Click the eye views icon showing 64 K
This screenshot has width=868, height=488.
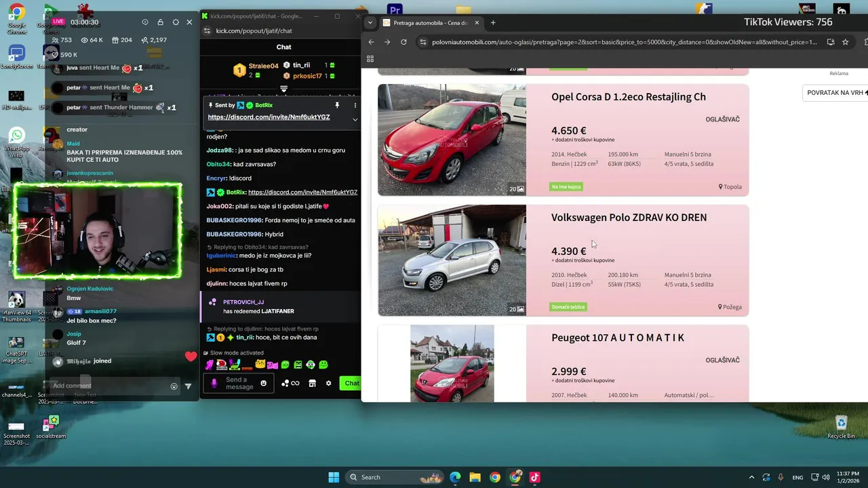(x=84, y=40)
